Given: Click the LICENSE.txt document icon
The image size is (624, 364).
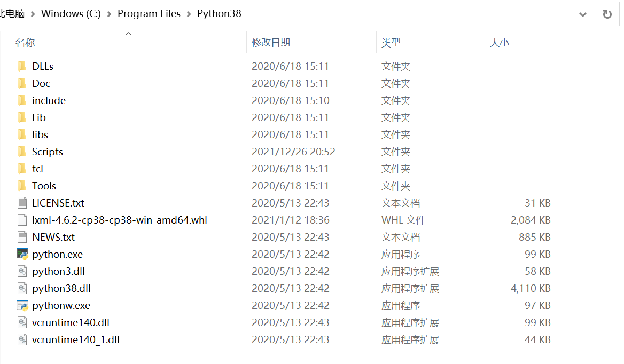Looking at the screenshot, I should [x=22, y=203].
